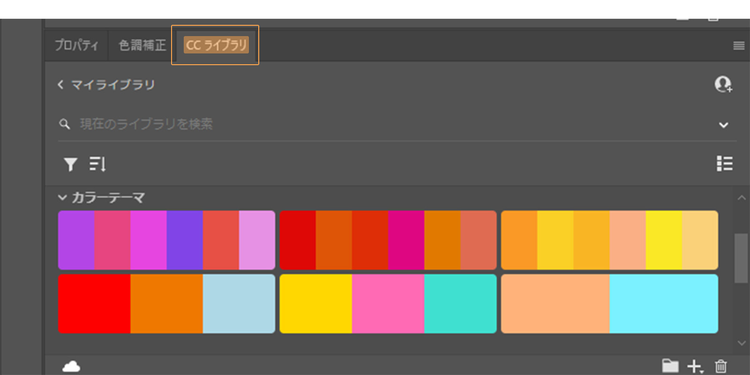Pick the turquoise swatch in bottom middle theme

point(460,304)
